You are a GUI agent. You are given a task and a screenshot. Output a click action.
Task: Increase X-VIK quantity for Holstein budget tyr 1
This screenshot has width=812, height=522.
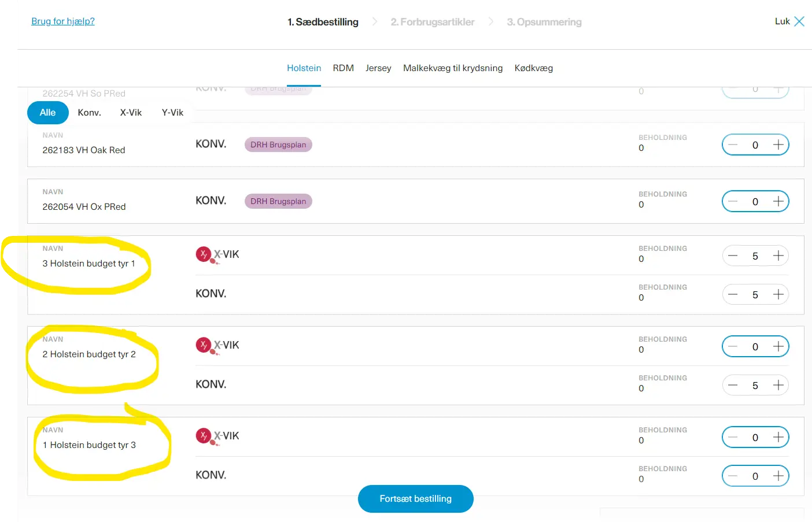pyautogui.click(x=778, y=256)
